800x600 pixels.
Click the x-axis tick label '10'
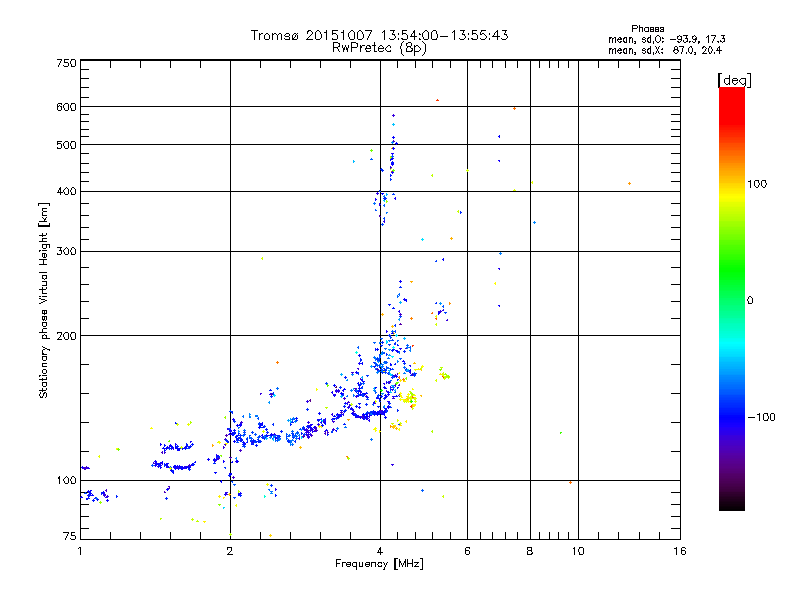click(578, 551)
